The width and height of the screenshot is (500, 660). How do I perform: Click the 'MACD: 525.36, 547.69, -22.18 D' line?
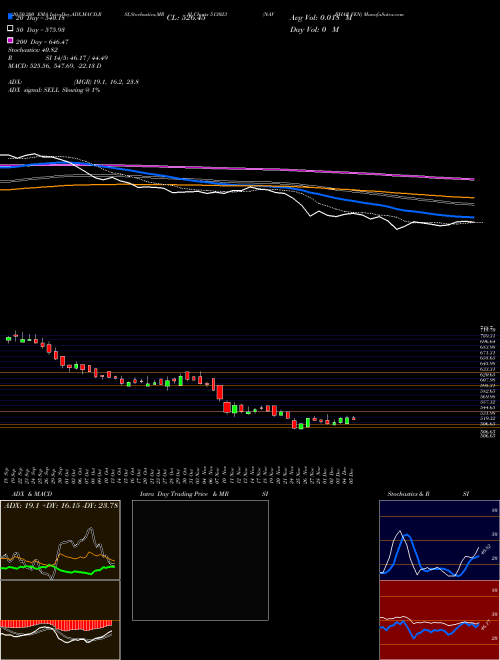pos(55,66)
